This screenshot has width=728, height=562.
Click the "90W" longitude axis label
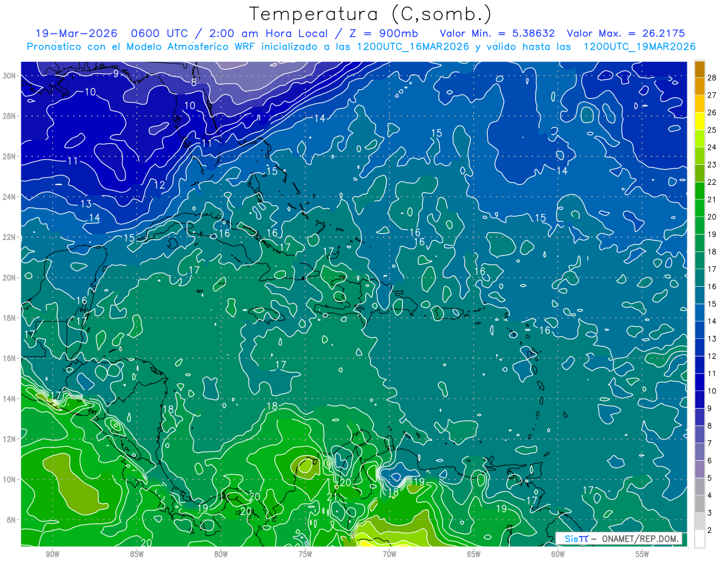click(x=52, y=554)
